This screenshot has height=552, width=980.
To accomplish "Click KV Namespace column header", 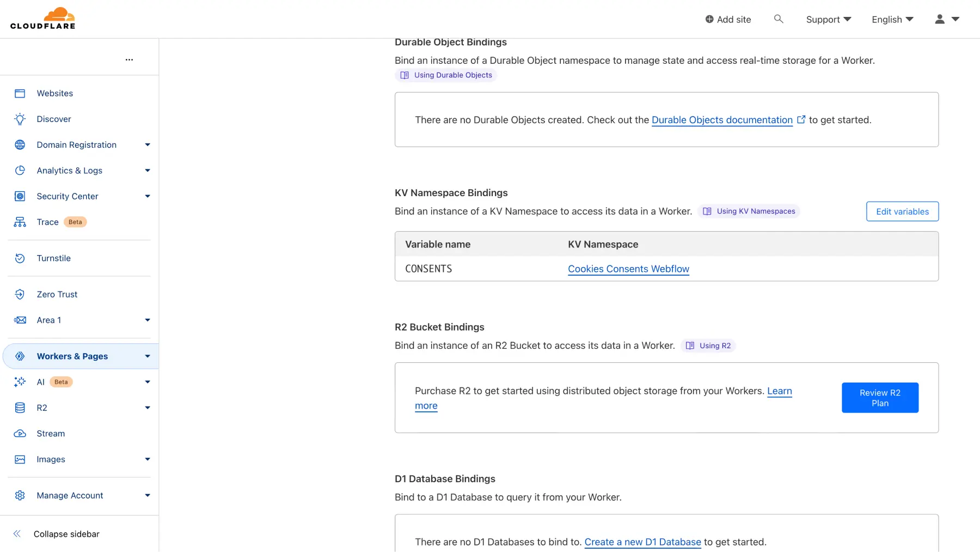I will pyautogui.click(x=603, y=245).
